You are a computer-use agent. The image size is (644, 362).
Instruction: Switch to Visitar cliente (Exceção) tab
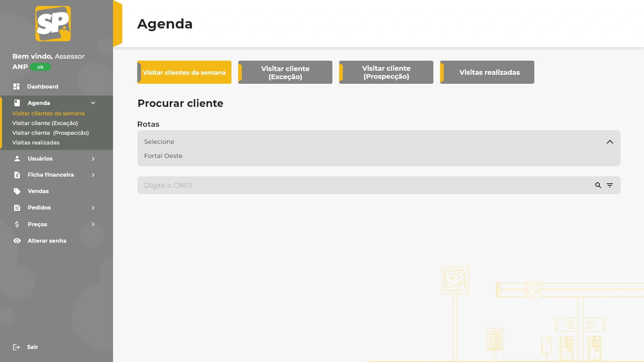click(285, 72)
